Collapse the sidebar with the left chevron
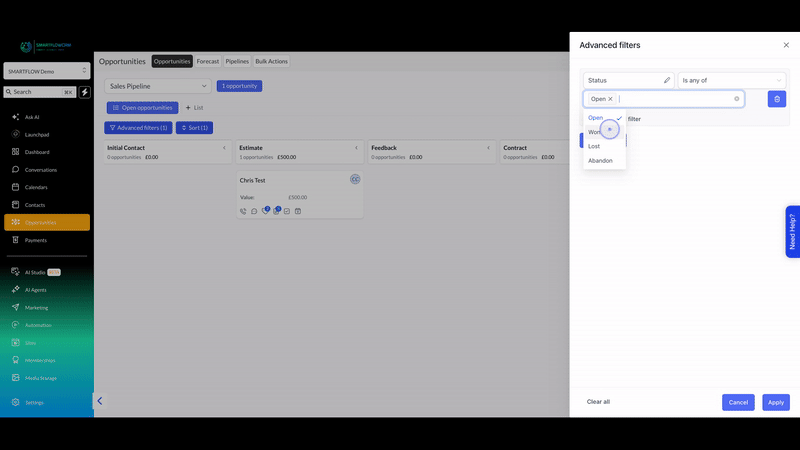The width and height of the screenshot is (800, 450). [99, 401]
